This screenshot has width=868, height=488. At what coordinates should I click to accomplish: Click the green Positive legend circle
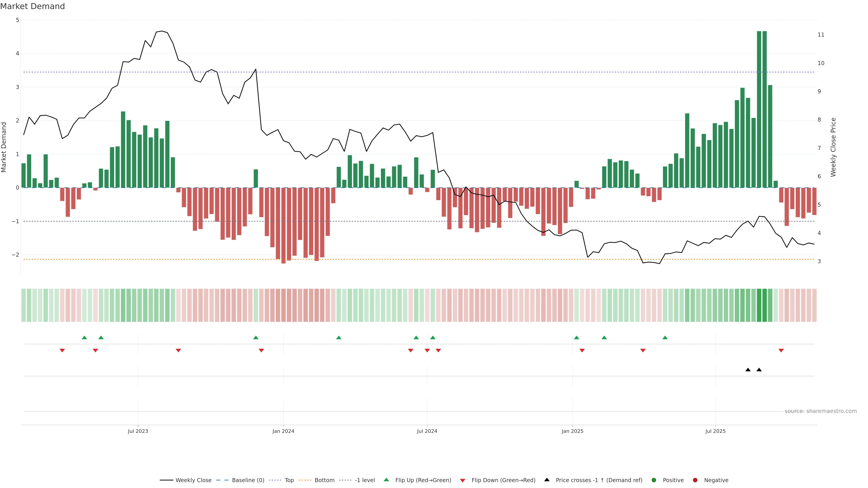tap(654, 480)
